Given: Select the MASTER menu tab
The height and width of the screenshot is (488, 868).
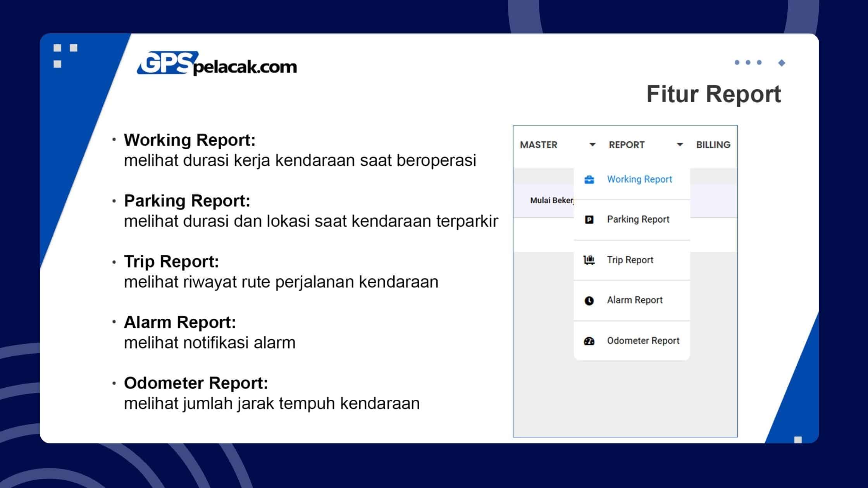Looking at the screenshot, I should pyautogui.click(x=538, y=144).
